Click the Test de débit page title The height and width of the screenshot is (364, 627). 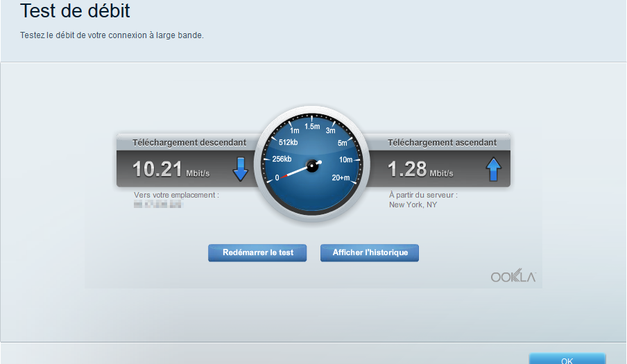pyautogui.click(x=75, y=11)
